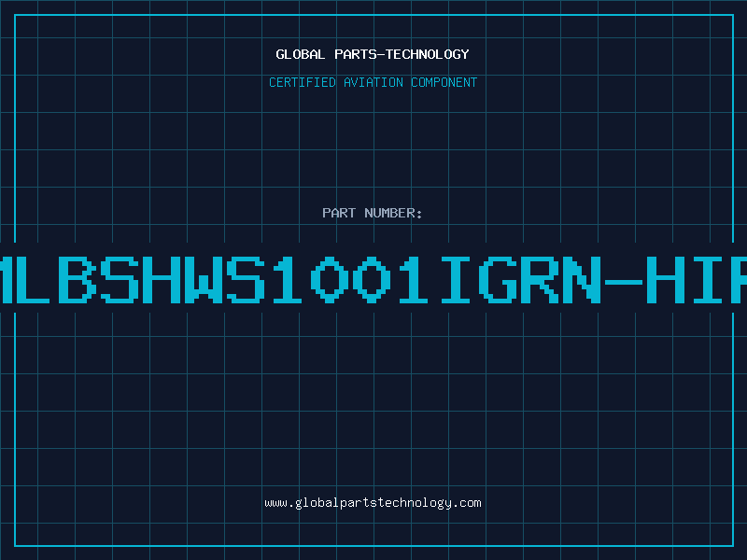Open the www.globalpartstechnology.com link
Viewport: 747px width, 560px height.
click(373, 503)
